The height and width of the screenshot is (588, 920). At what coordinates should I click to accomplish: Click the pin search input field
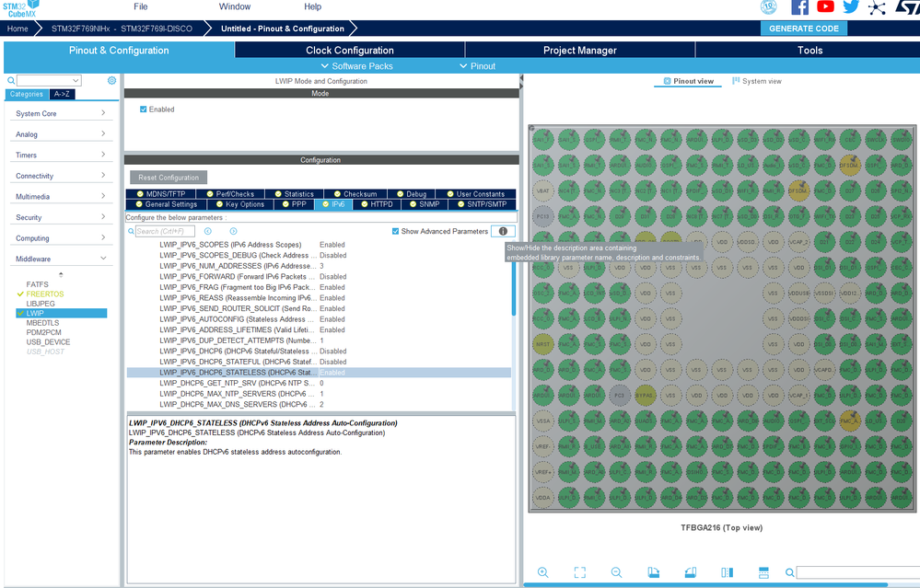click(857, 572)
